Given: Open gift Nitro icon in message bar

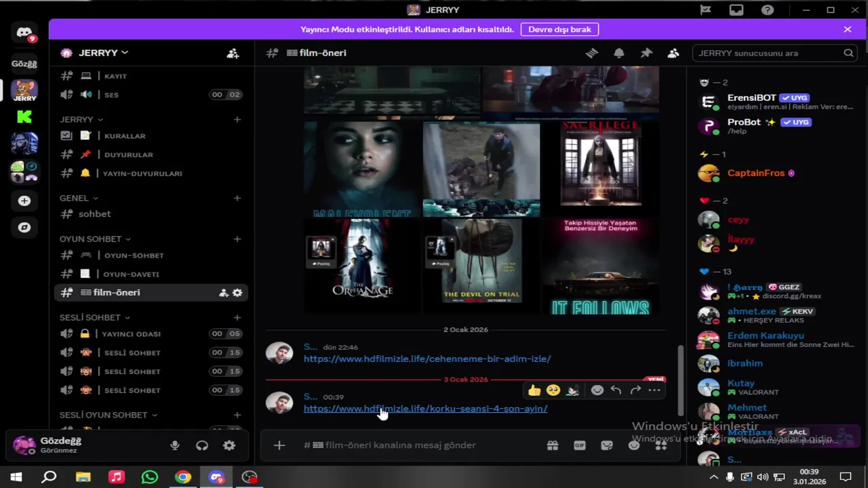Looking at the screenshot, I should pyautogui.click(x=553, y=445).
